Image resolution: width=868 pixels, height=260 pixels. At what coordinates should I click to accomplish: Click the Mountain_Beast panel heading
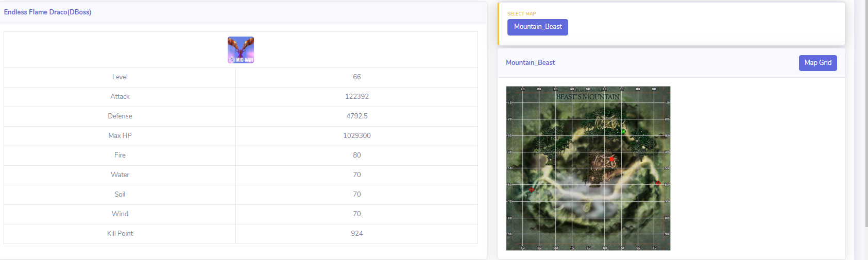pos(530,62)
